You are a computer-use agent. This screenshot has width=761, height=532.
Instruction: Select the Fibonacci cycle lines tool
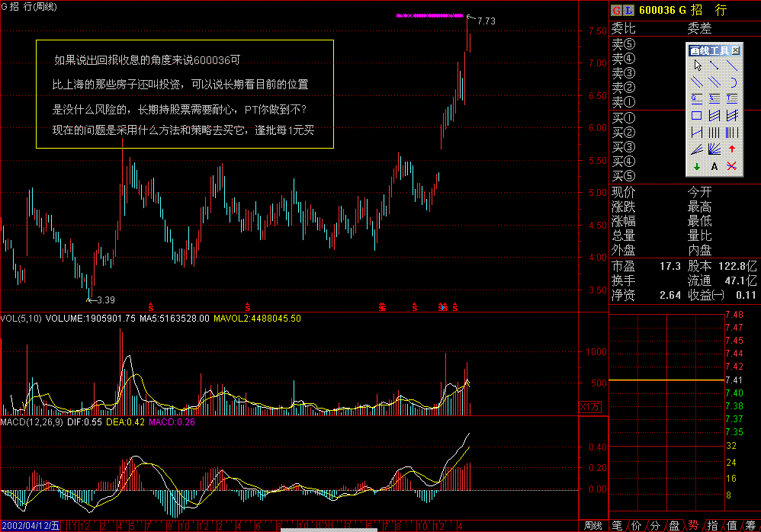pos(732,133)
